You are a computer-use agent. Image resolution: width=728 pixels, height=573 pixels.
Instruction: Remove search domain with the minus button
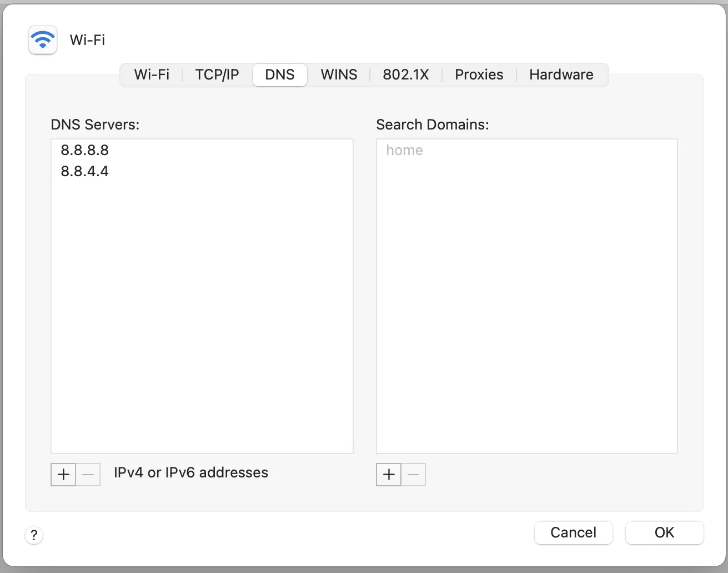click(413, 475)
